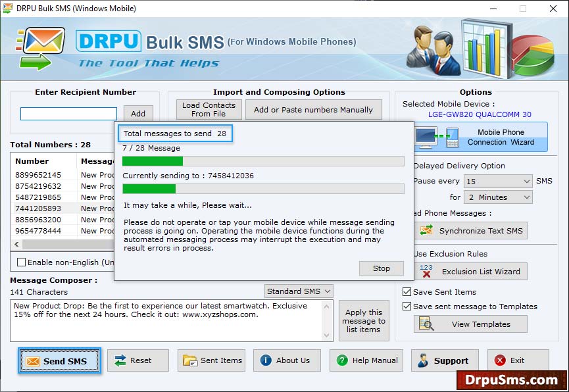Image resolution: width=569 pixels, height=392 pixels.
Task: Click the message composer scrollbar down arrow
Action: pos(326,335)
